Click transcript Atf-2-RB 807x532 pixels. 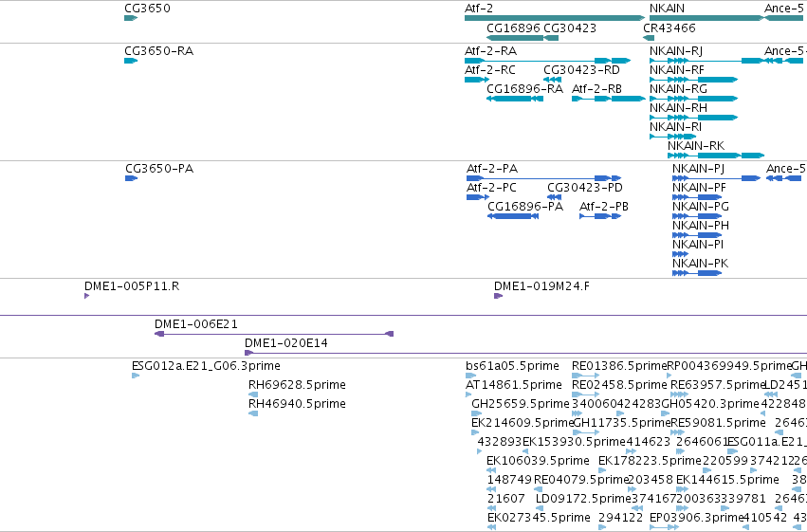click(609, 99)
